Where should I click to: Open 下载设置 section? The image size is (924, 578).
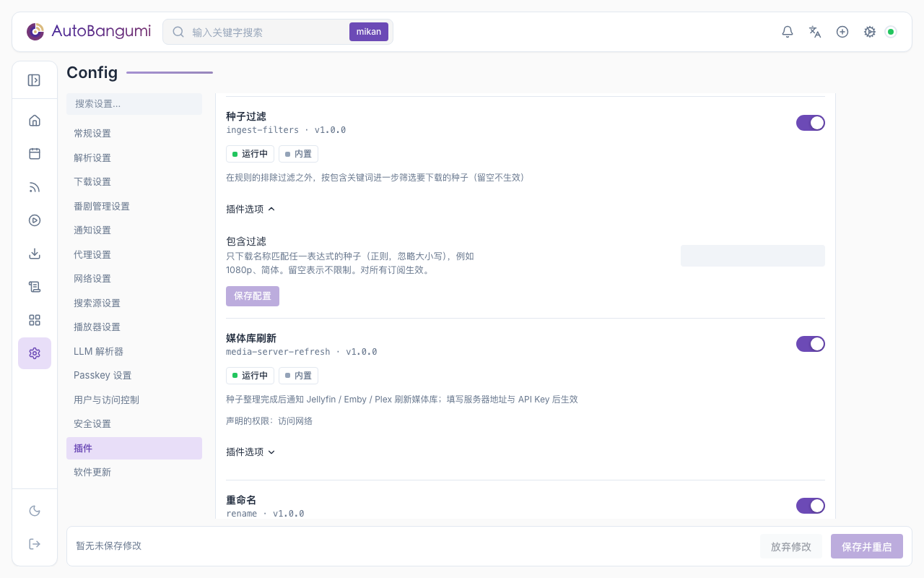pyautogui.click(x=134, y=182)
